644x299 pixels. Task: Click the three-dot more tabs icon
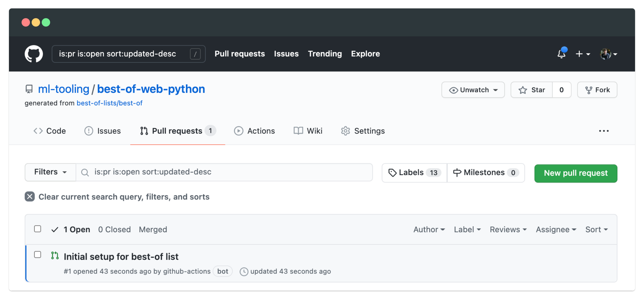coord(604,131)
